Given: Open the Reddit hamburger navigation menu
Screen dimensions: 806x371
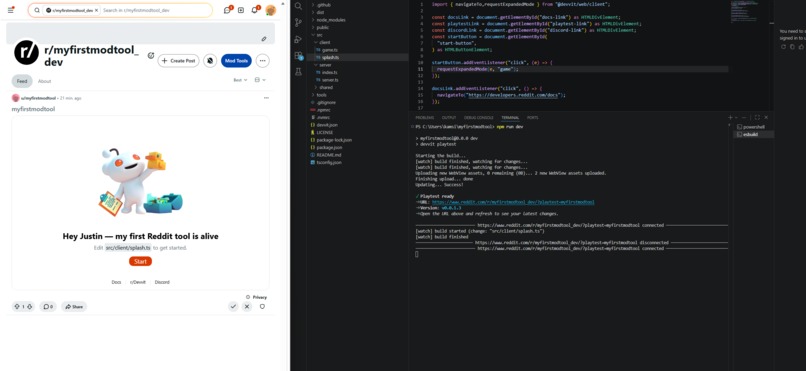Looking at the screenshot, I should pyautogui.click(x=10, y=10).
